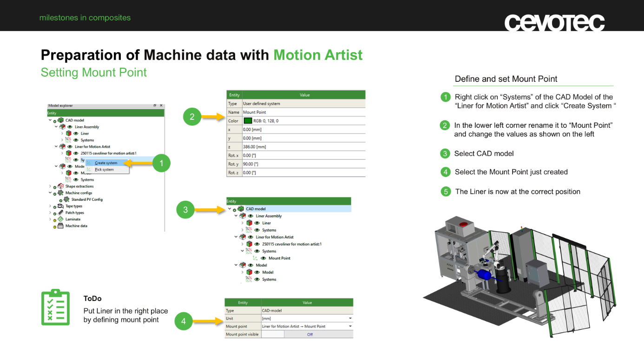
Task: Click Liner Assembly's assembly icon in Model explorer
Action: click(62, 126)
